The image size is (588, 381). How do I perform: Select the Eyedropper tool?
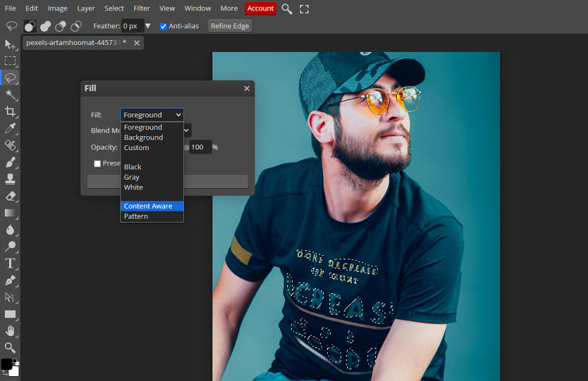(x=10, y=128)
